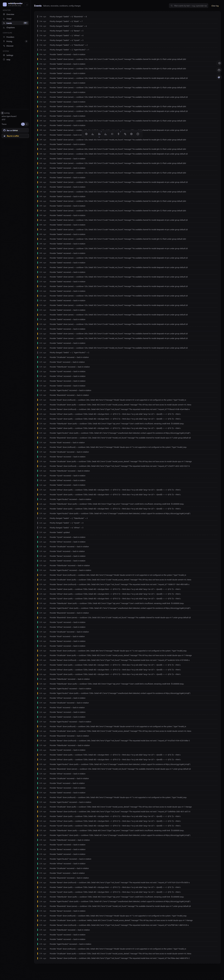Go to Providers in the sidebar
The width and height of the screenshot is (224, 980).
click(15, 37)
